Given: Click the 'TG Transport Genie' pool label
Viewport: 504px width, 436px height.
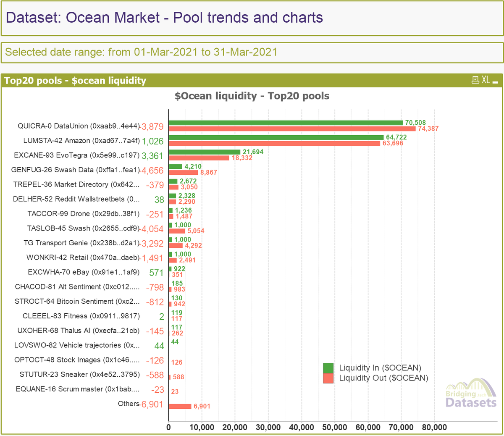Looking at the screenshot, I should 82,243.
